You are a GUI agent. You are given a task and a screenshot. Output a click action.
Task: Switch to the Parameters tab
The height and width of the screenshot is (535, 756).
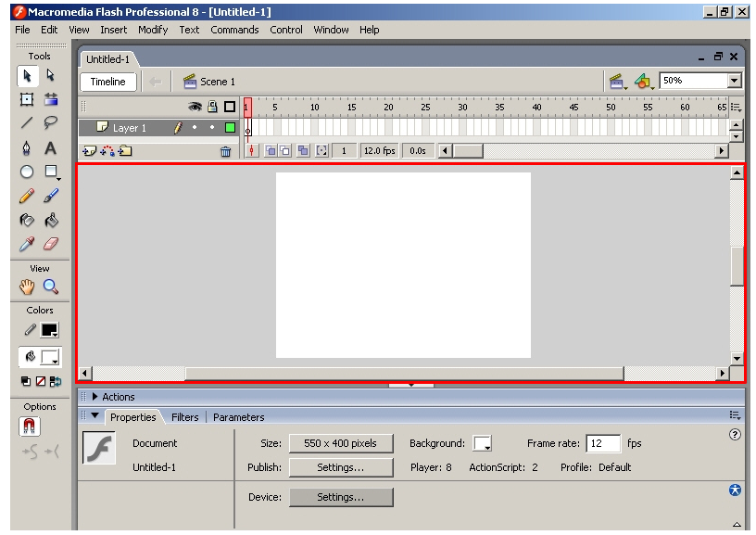[239, 417]
